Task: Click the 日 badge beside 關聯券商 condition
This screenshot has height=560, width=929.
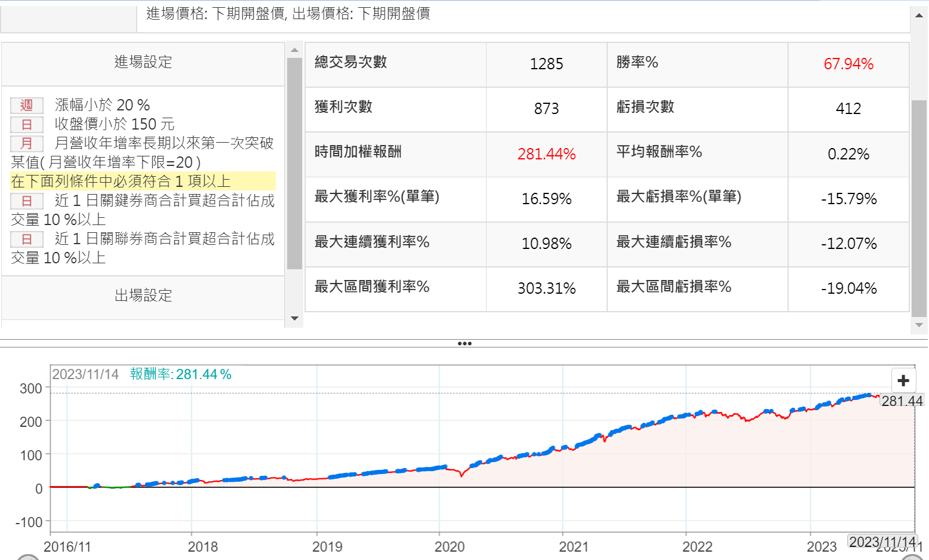Action: coord(27,239)
